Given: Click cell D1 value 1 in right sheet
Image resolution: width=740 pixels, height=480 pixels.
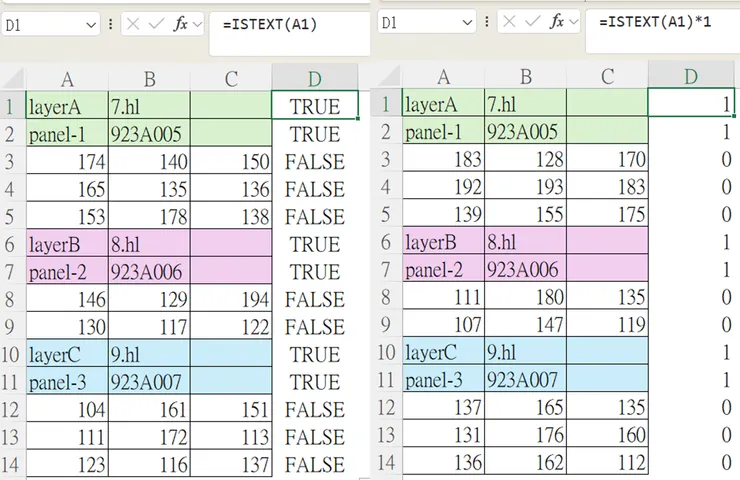Looking at the screenshot, I should click(691, 104).
